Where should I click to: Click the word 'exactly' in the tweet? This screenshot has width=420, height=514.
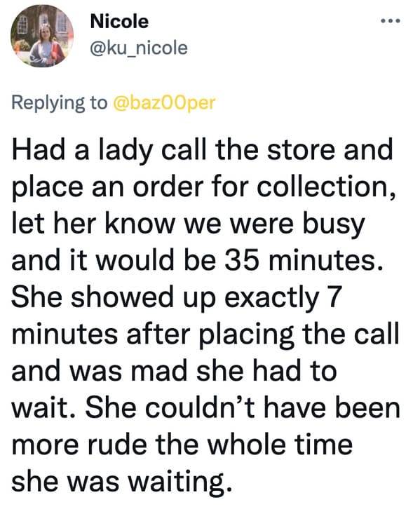point(272,299)
